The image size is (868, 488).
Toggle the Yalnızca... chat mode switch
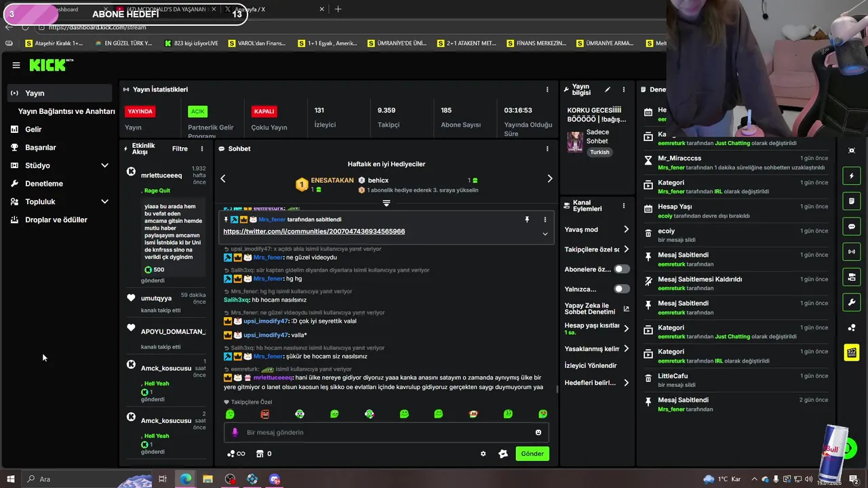pyautogui.click(x=621, y=289)
